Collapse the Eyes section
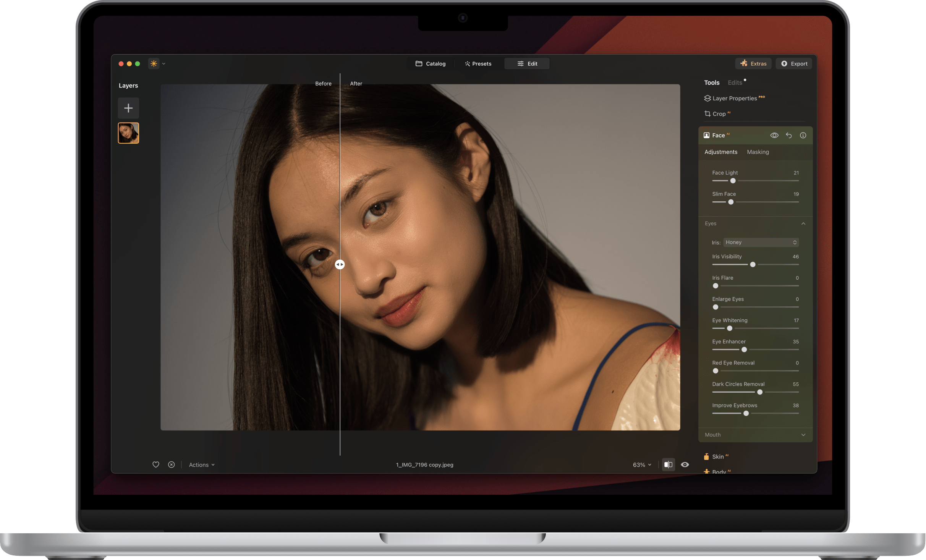926x560 pixels. (803, 223)
